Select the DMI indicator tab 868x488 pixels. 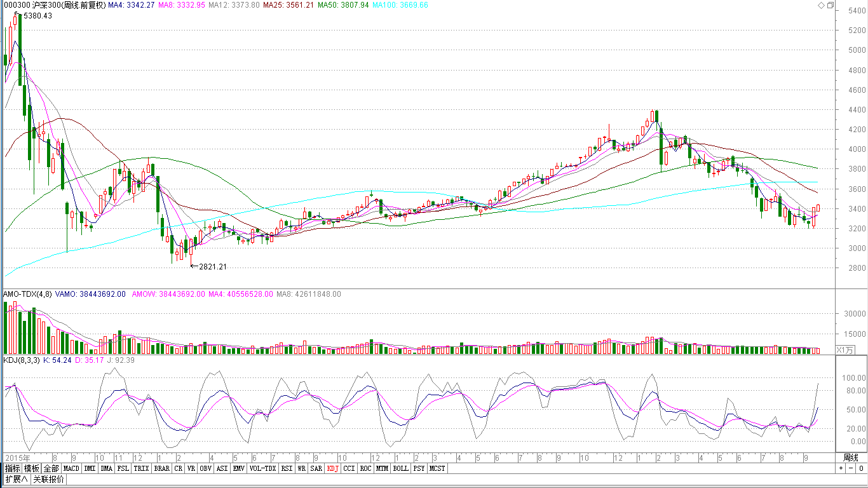(90, 469)
